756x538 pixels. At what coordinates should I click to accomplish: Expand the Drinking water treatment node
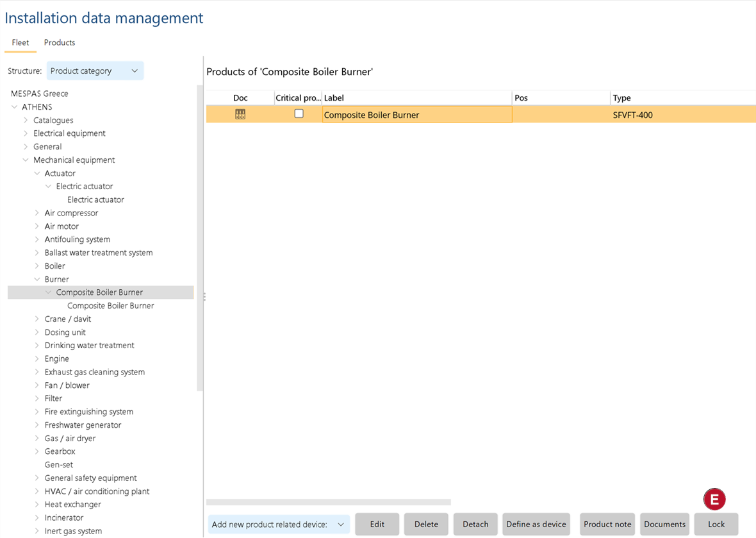[37, 346]
